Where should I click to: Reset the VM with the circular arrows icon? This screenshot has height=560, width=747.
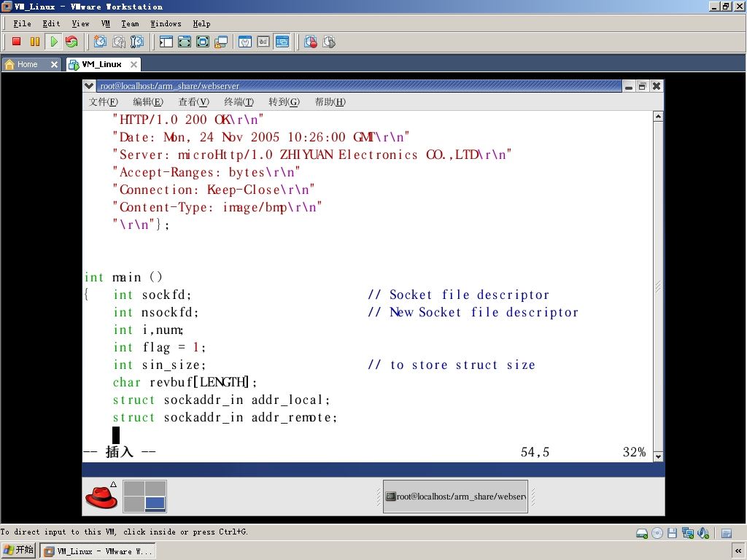coord(71,42)
